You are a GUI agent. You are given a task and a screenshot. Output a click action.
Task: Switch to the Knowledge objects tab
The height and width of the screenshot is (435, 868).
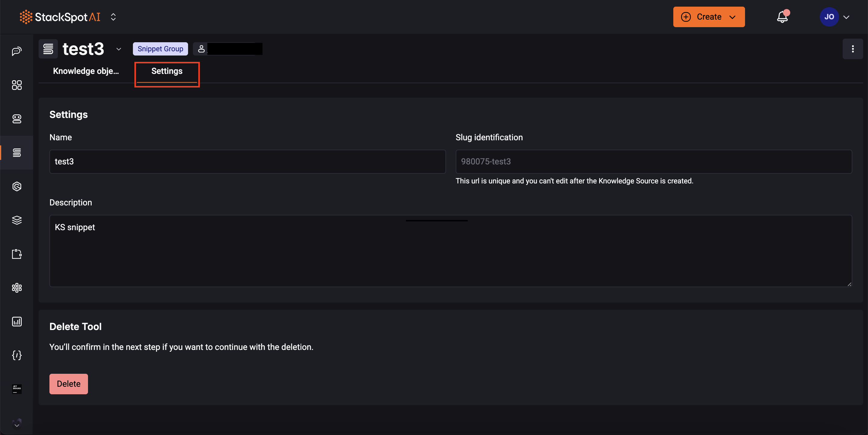pyautogui.click(x=86, y=71)
